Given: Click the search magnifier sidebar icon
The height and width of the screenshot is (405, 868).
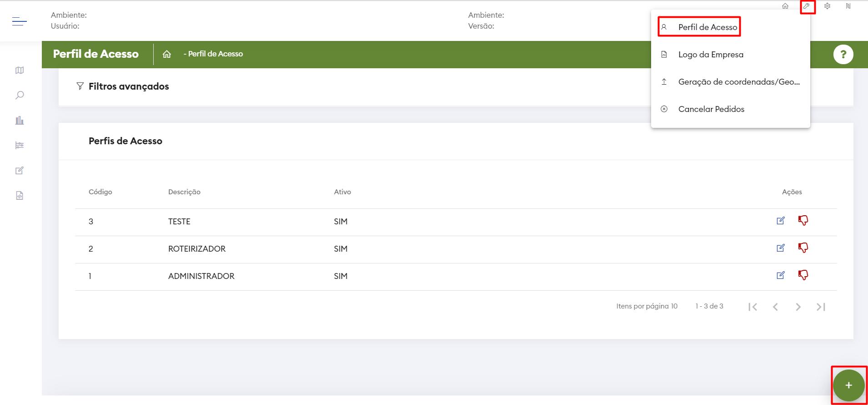Looking at the screenshot, I should coord(20,95).
